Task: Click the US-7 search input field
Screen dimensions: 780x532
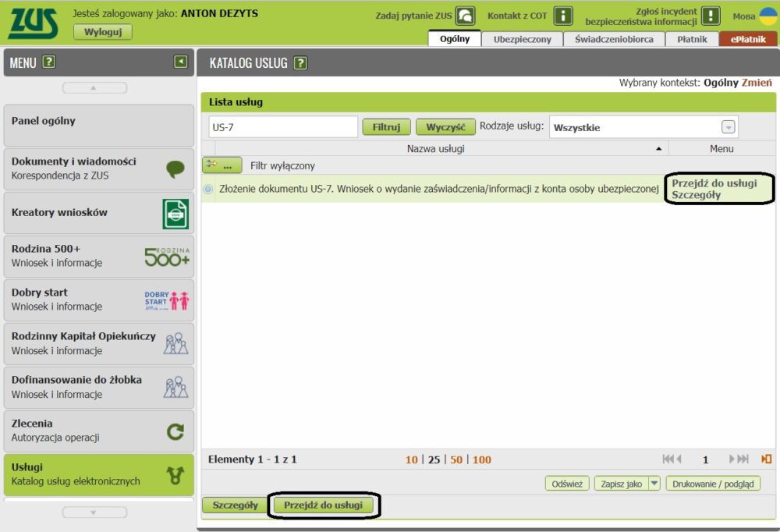Action: (x=282, y=127)
